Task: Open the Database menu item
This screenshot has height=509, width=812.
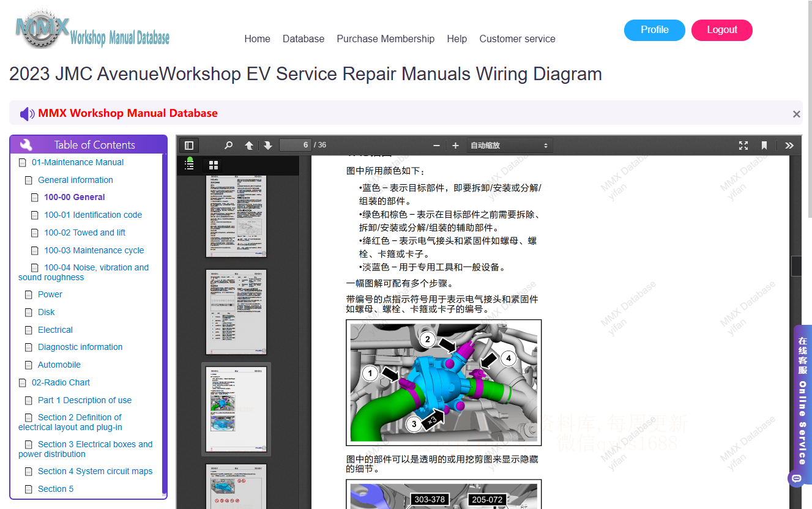Action: [x=304, y=39]
